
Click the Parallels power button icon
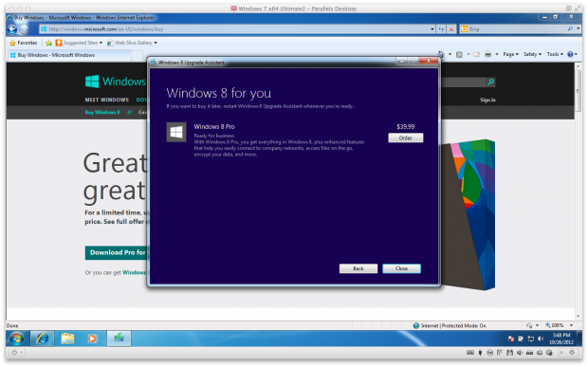(14, 353)
